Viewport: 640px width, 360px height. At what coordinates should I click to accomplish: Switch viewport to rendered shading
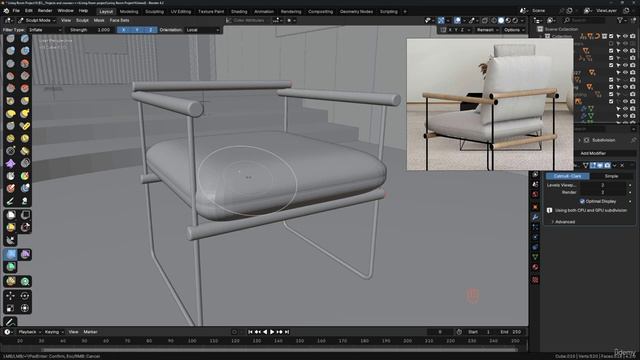515,20
